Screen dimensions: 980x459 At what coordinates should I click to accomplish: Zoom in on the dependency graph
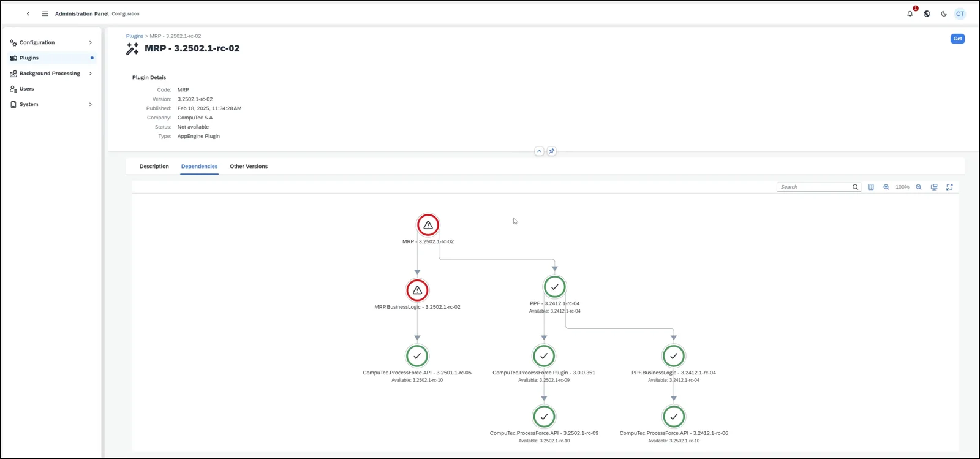[x=886, y=187]
